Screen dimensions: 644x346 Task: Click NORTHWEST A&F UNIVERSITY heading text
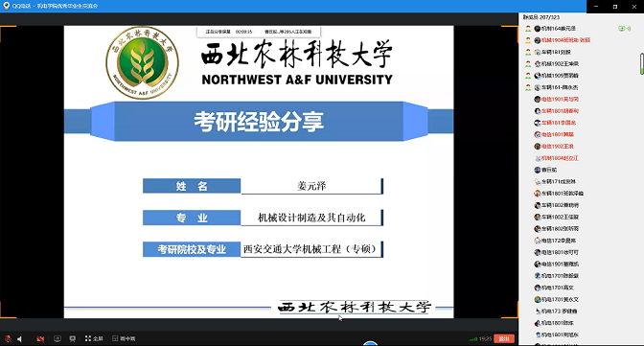(297, 80)
